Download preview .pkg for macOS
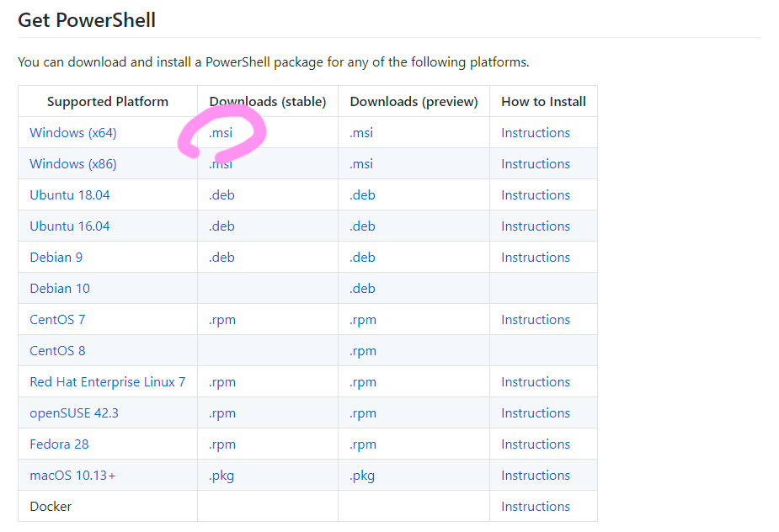Image resolution: width=779 pixels, height=532 pixels. pyautogui.click(x=362, y=476)
